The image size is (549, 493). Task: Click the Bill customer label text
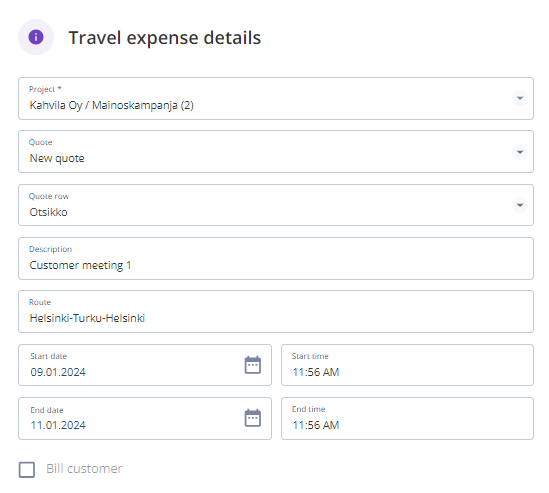pos(84,468)
